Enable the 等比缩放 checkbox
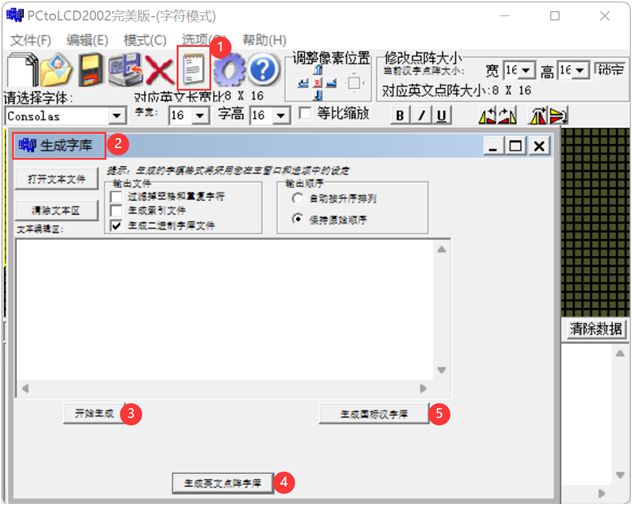The width and height of the screenshot is (632, 505). 305,113
